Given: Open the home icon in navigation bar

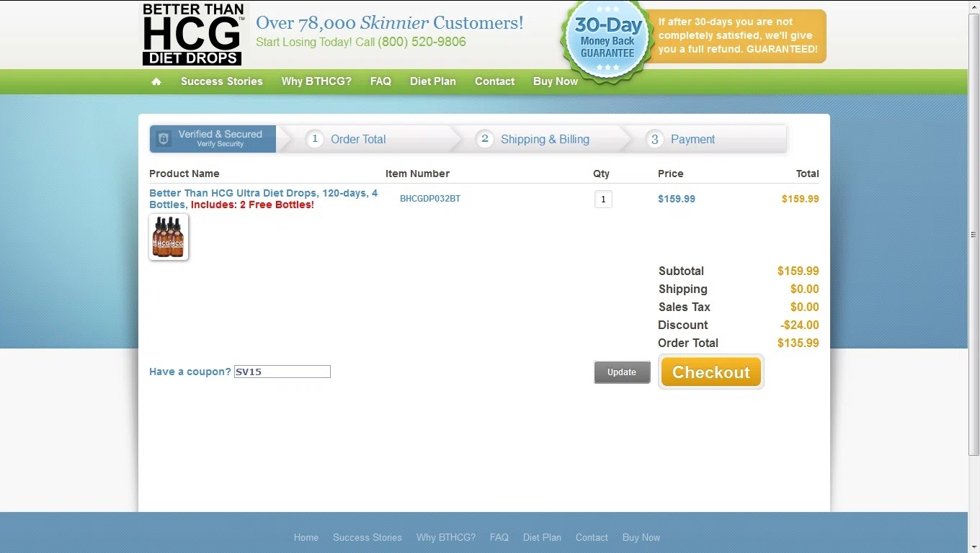Looking at the screenshot, I should pyautogui.click(x=156, y=81).
